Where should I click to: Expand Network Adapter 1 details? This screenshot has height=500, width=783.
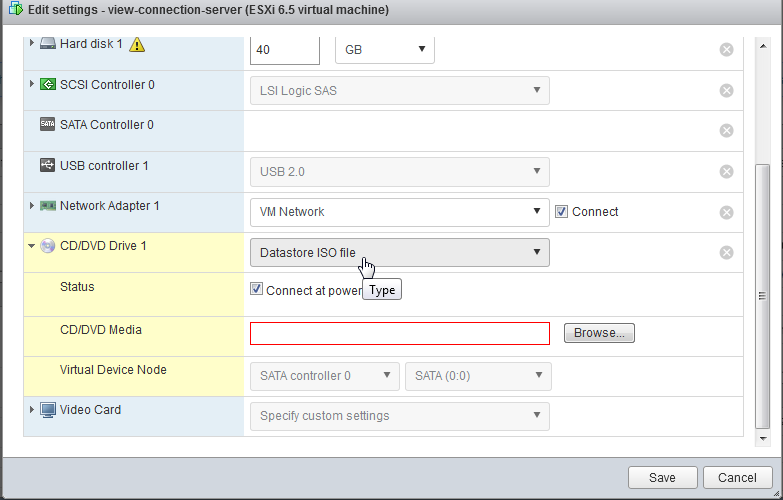(31, 205)
